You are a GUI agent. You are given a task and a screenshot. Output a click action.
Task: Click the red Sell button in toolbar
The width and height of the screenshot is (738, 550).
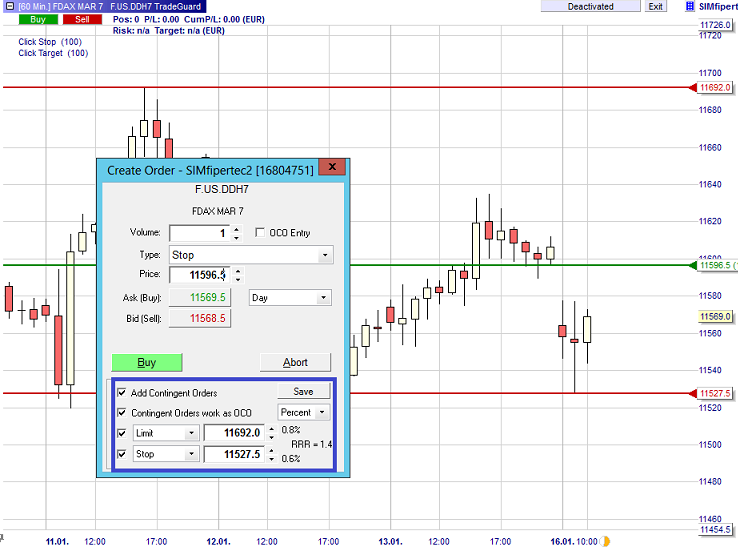pos(82,19)
